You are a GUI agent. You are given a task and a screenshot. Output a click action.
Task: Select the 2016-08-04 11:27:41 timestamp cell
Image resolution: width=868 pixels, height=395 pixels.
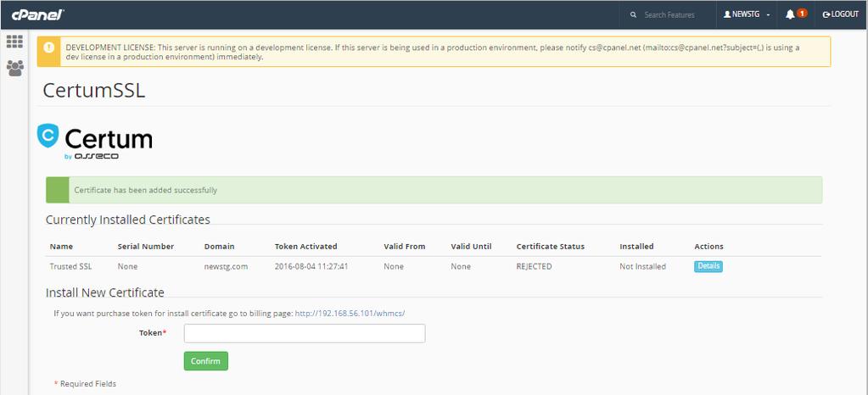point(311,266)
